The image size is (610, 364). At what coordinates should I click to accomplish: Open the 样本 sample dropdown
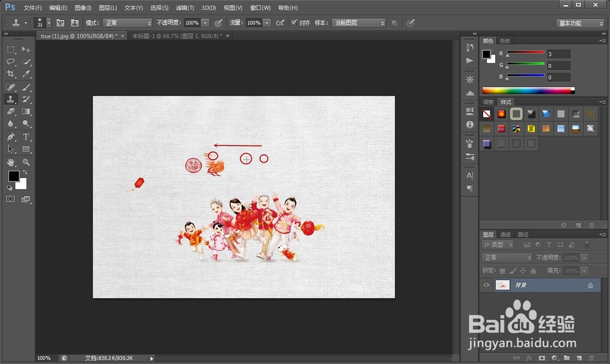tap(358, 23)
